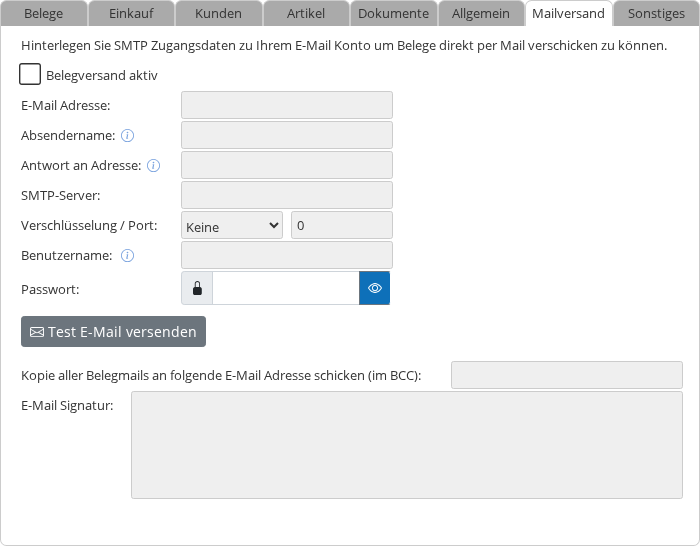Image resolution: width=700 pixels, height=546 pixels.
Task: Go to the Kunden tab
Action: click(x=218, y=14)
